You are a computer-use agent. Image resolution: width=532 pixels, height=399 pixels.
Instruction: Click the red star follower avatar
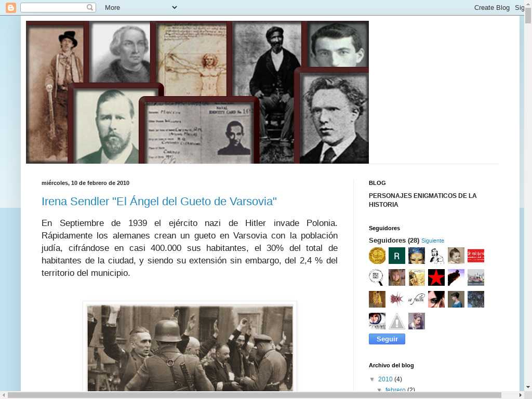tap(436, 277)
